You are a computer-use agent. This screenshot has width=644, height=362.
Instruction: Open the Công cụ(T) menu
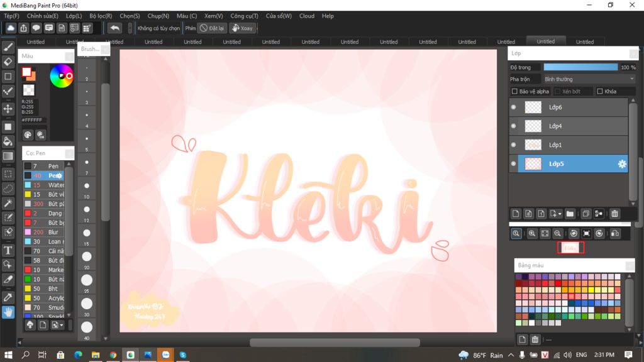[244, 16]
